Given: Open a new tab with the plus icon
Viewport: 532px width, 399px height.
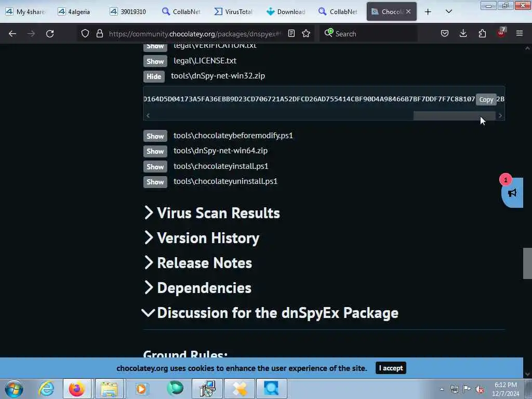Looking at the screenshot, I should [428, 12].
